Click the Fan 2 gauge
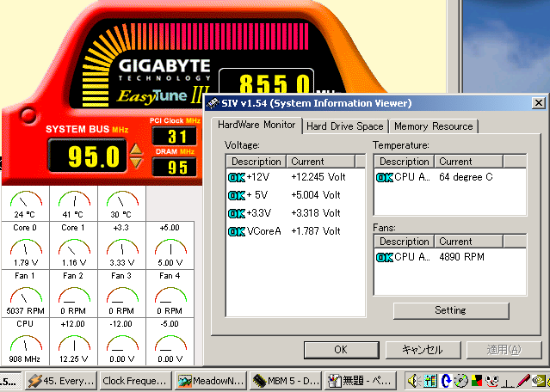This screenshot has height=392, width=550. [74, 293]
